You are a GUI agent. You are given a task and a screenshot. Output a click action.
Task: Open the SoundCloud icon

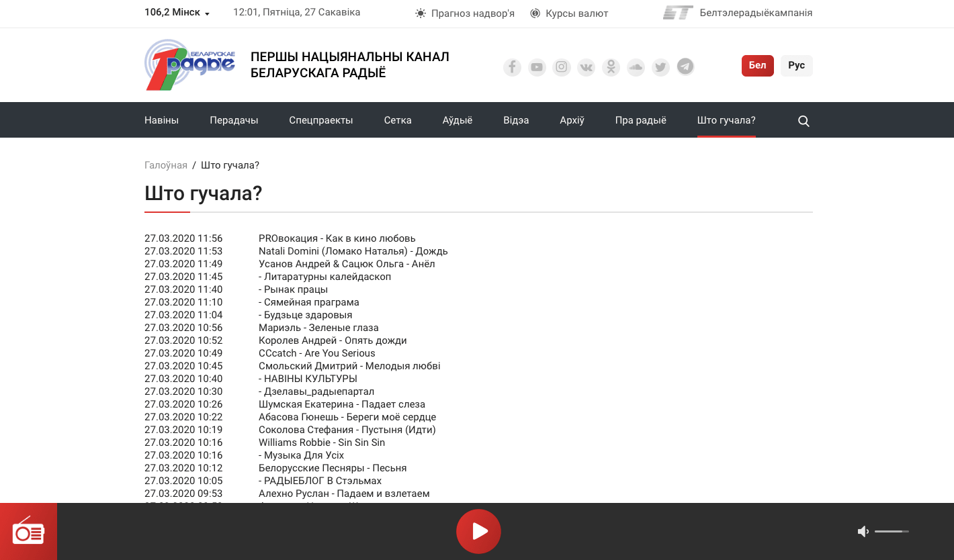pyautogui.click(x=636, y=67)
